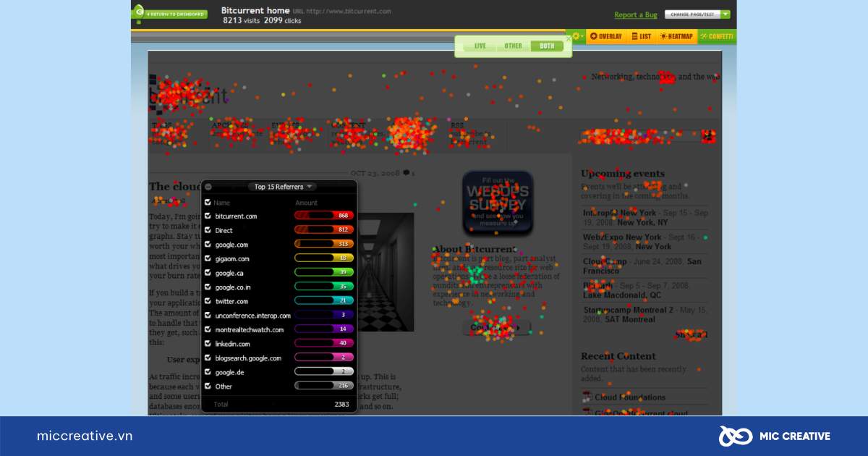Screen dimensions: 868x456
Task: Open the Web/Expo New York event link
Action: tap(622, 237)
